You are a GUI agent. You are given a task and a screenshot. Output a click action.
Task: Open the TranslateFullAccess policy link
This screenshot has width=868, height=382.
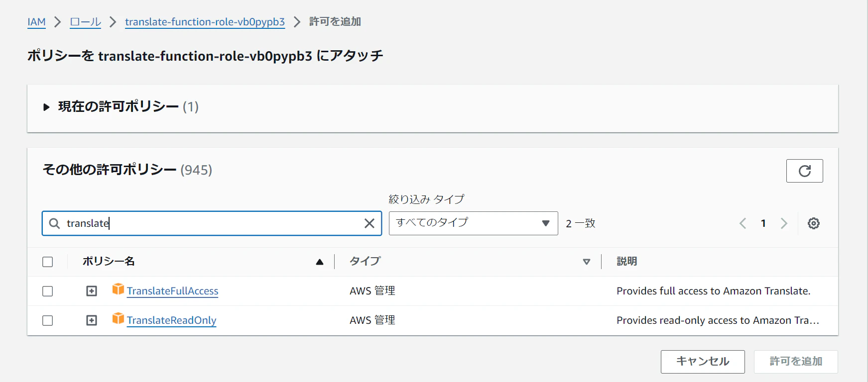click(x=172, y=291)
